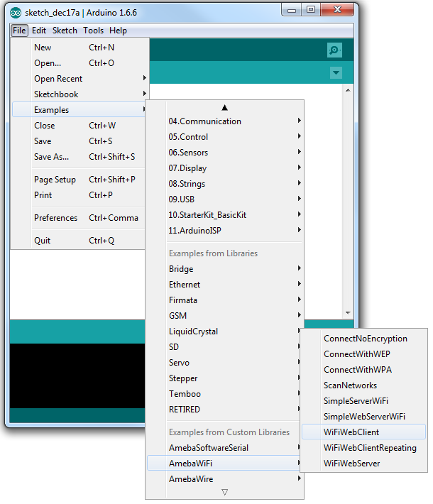Expand SD library examples
Image resolution: width=433 pixels, height=504 pixels.
pyautogui.click(x=224, y=347)
